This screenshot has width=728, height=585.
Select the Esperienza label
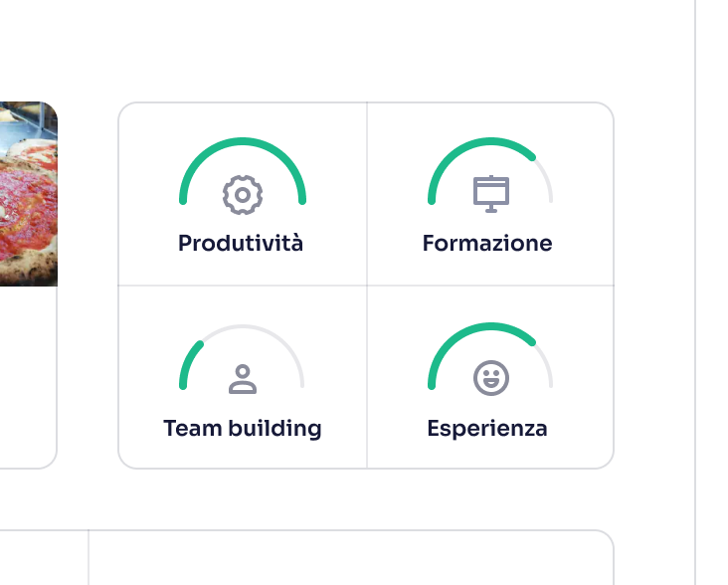coord(487,429)
